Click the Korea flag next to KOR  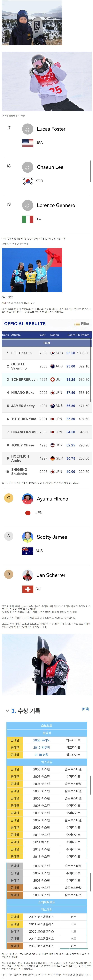pyautogui.click(x=28, y=181)
